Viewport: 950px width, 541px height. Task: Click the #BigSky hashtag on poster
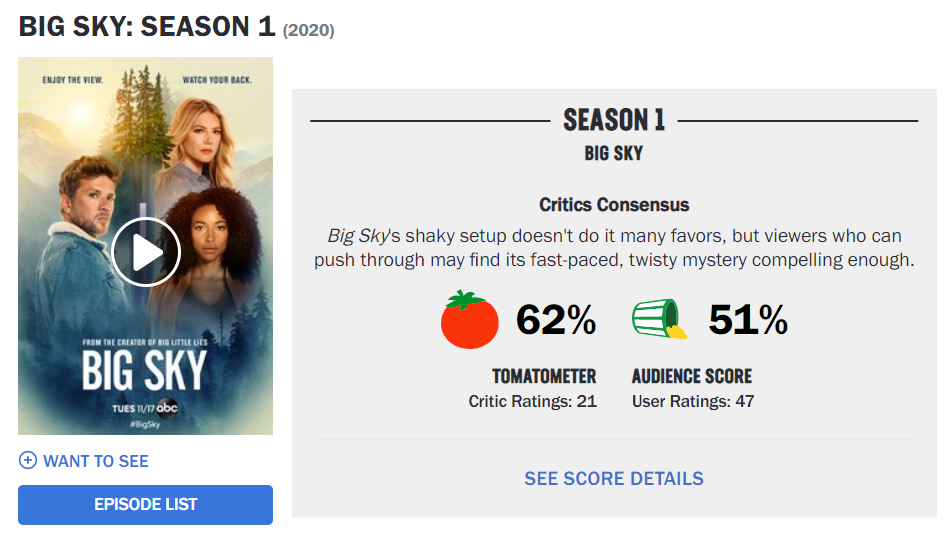pos(145,424)
